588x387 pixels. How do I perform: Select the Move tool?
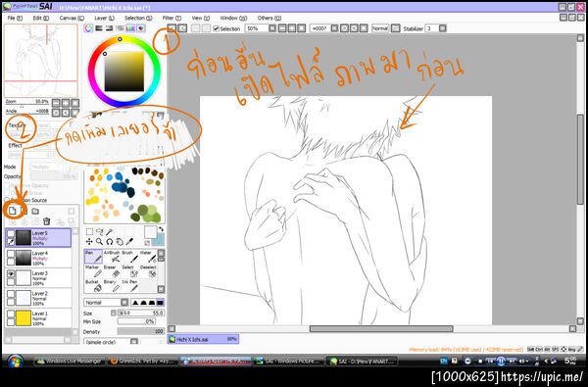[89, 241]
